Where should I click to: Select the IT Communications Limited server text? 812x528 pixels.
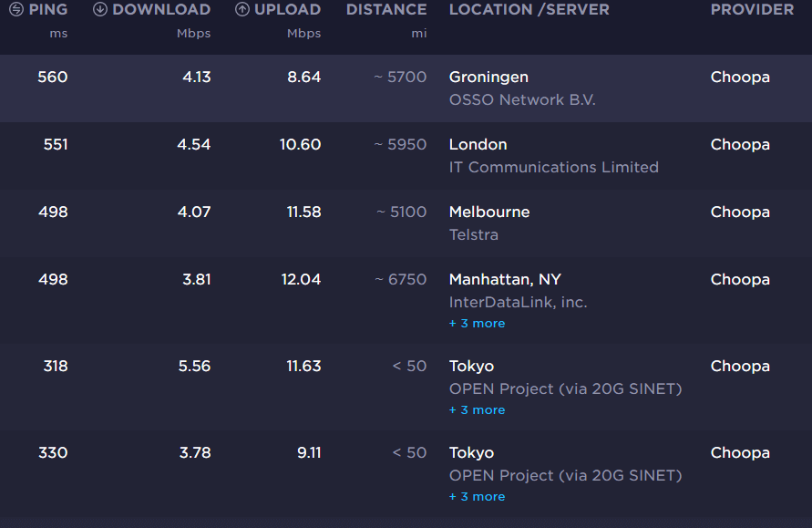pyautogui.click(x=553, y=167)
